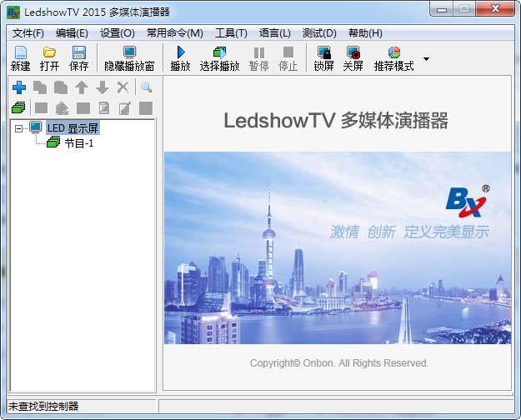Open the 常用命令(M) menu
The width and height of the screenshot is (521, 420).
(x=174, y=33)
